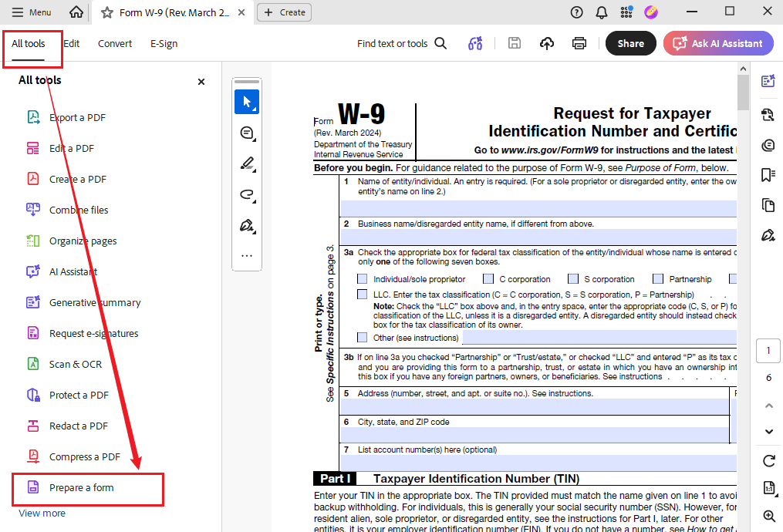Viewport: 783px width, 532px height.
Task: Click the line 1 Name entry field
Action: pos(538,209)
